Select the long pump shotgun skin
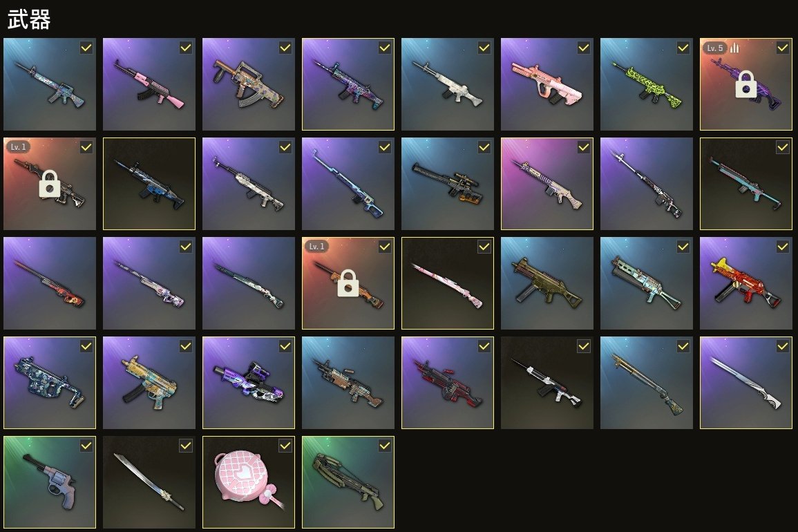798x532 pixels. coord(646,382)
